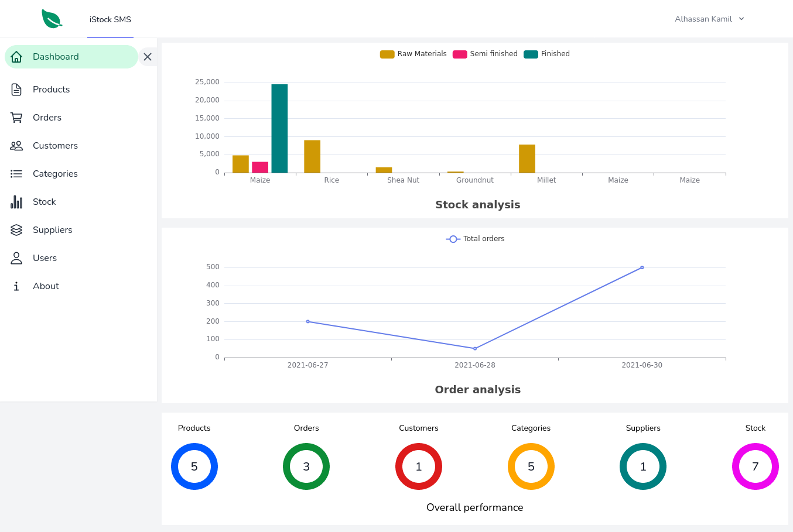The width and height of the screenshot is (793, 532).
Task: Click the Customers people icon
Action: (16, 146)
